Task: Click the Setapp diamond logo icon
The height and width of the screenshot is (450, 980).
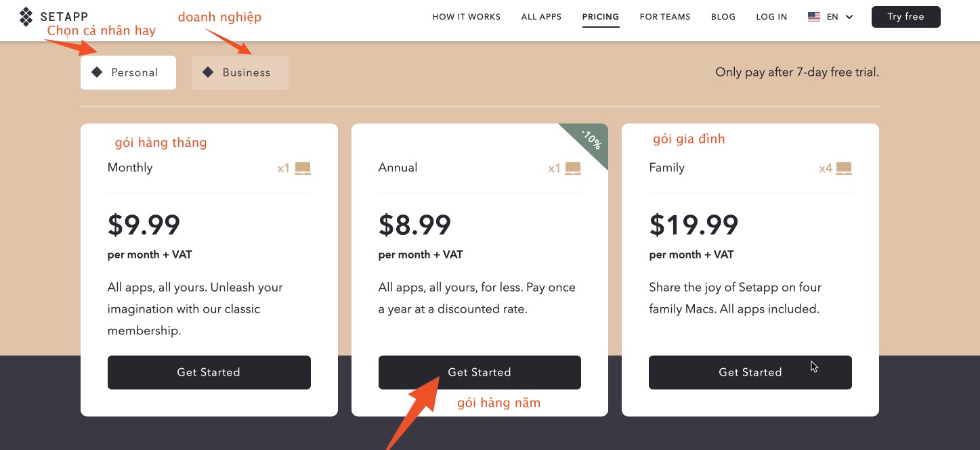Action: point(26,16)
